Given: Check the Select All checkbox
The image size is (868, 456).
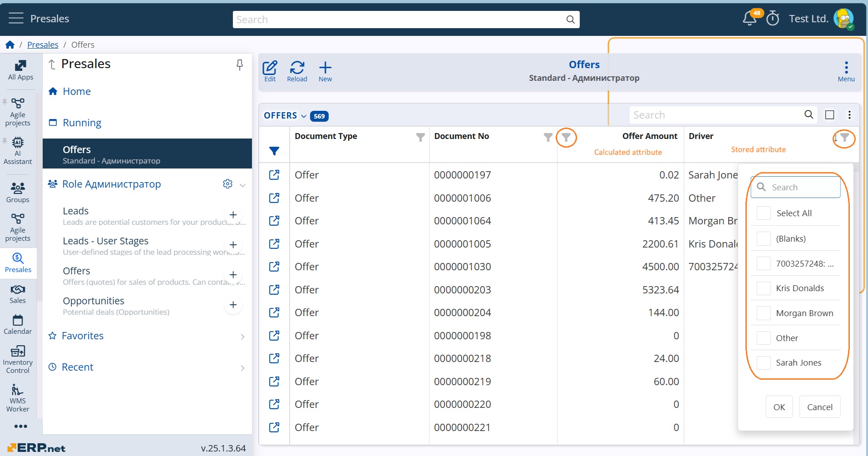Looking at the screenshot, I should tap(764, 213).
